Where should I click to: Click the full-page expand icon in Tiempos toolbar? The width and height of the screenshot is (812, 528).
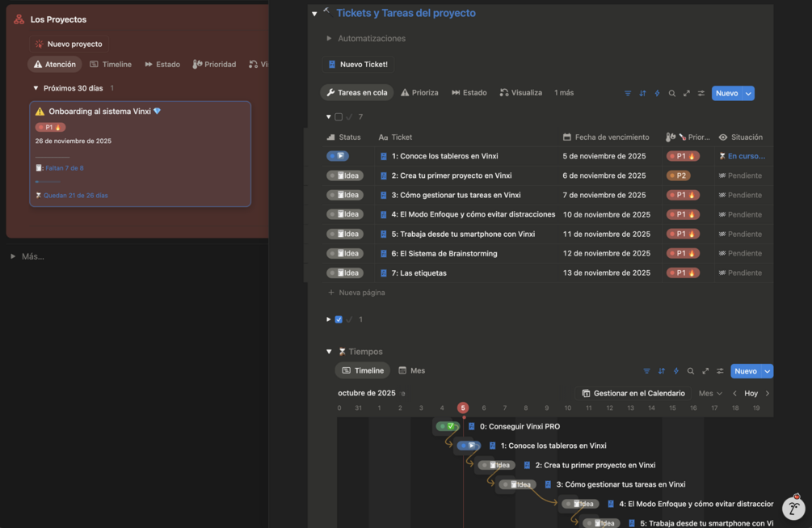click(705, 371)
